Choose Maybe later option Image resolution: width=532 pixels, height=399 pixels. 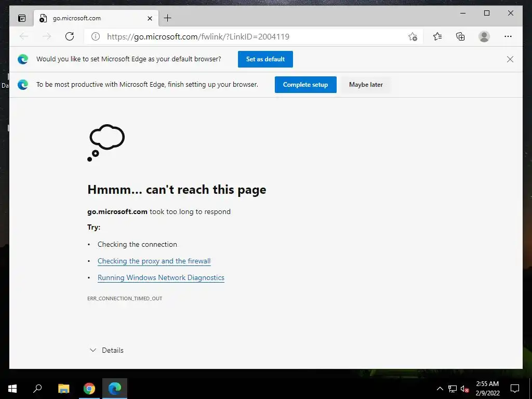(x=366, y=85)
